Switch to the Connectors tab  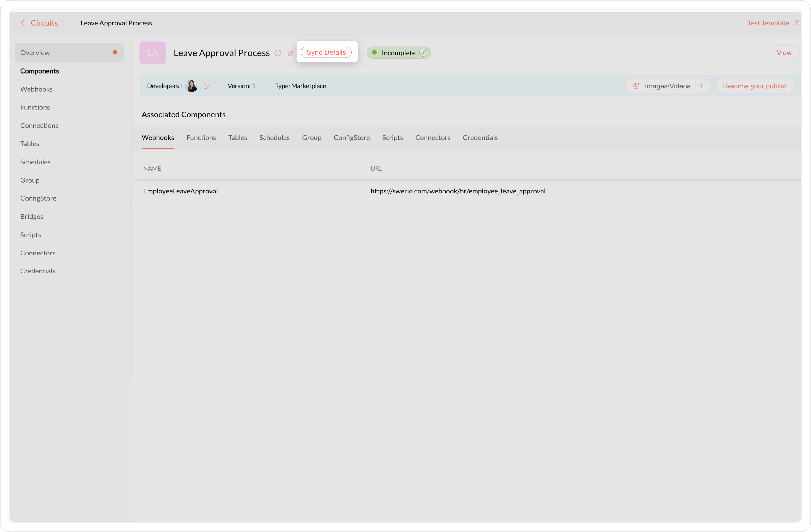coord(432,137)
